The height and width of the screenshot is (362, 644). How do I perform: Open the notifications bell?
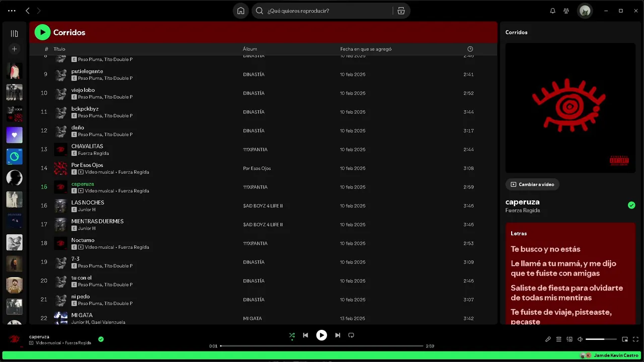click(552, 11)
